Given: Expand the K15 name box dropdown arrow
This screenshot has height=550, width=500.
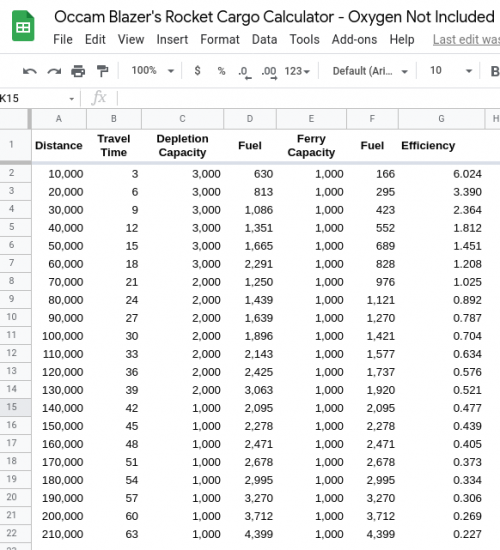Looking at the screenshot, I should click(72, 99).
